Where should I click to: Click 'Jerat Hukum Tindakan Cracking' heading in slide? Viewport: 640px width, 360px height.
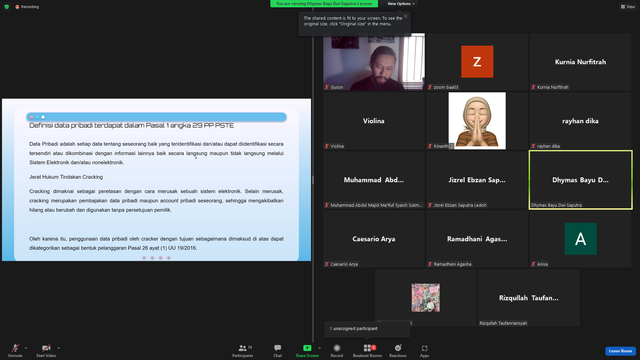[66, 177]
